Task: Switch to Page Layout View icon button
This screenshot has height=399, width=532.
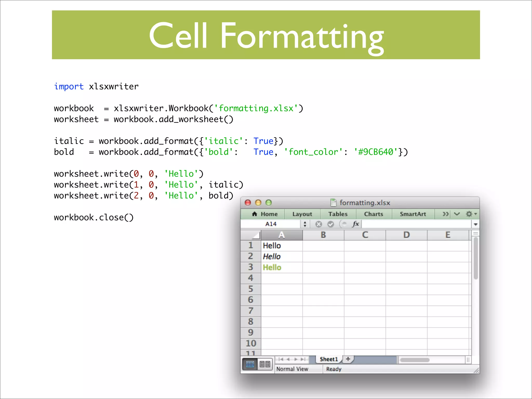Action: [x=265, y=364]
